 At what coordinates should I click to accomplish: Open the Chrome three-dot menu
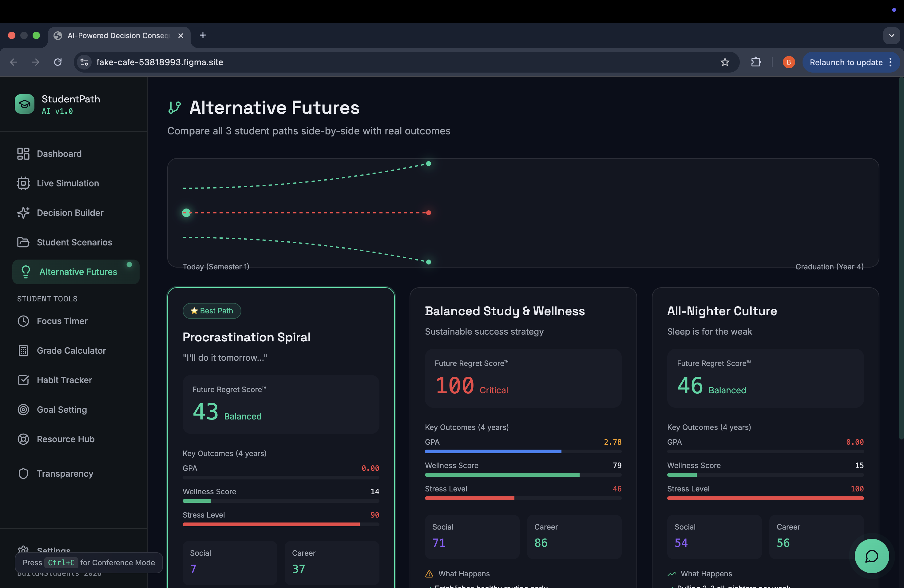tap(891, 62)
